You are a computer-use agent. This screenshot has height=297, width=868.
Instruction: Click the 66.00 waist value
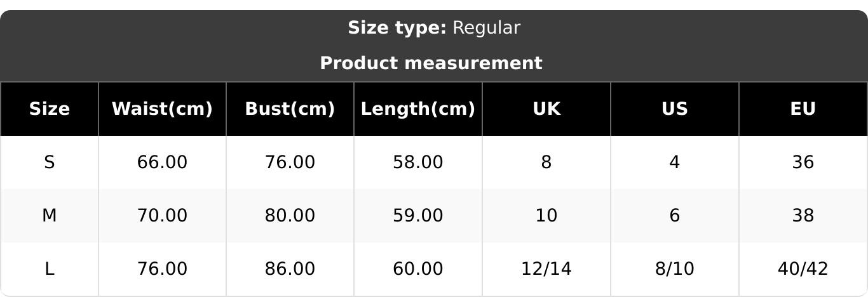pos(162,162)
